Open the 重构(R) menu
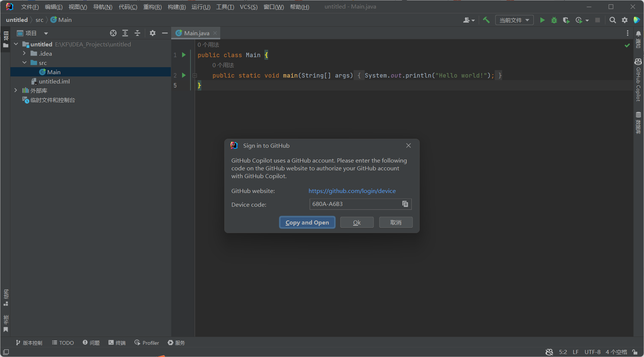Viewport: 644px width, 357px height. pos(152,7)
